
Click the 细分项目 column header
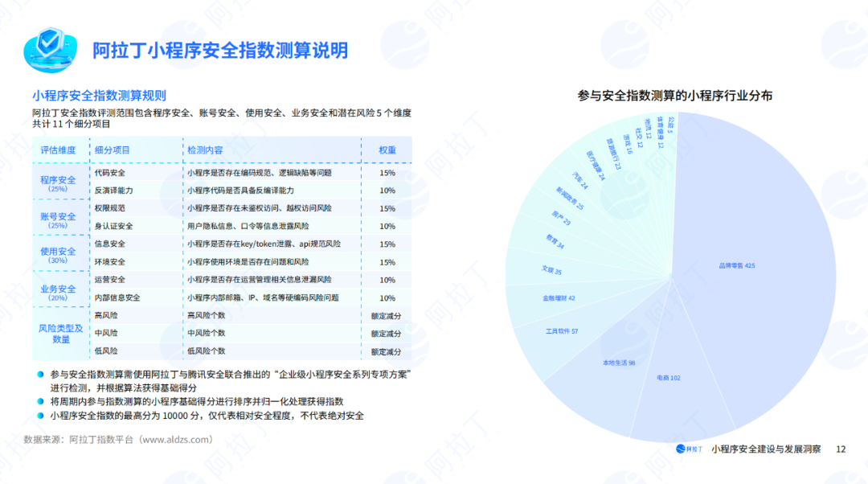[x=112, y=150]
